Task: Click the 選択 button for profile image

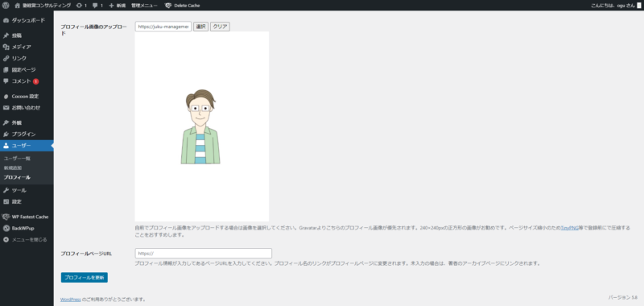Action: [x=200, y=27]
